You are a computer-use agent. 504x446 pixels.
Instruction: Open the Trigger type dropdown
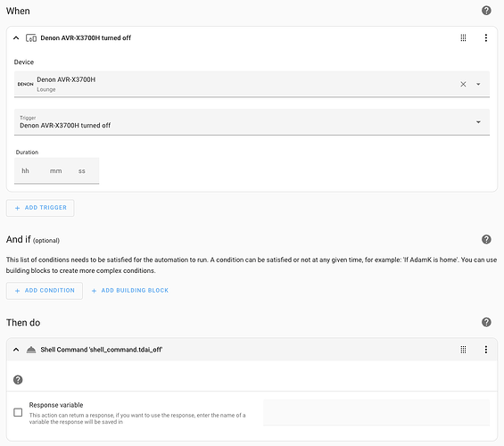point(252,122)
